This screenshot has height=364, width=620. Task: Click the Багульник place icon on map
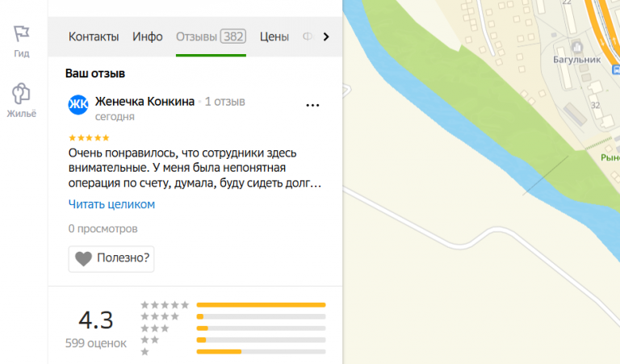pos(577,47)
